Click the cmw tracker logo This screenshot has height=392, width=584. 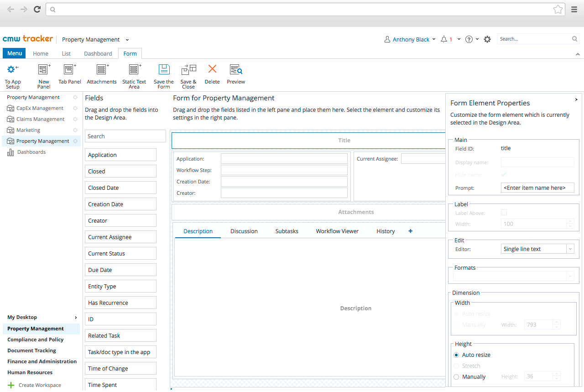point(28,39)
